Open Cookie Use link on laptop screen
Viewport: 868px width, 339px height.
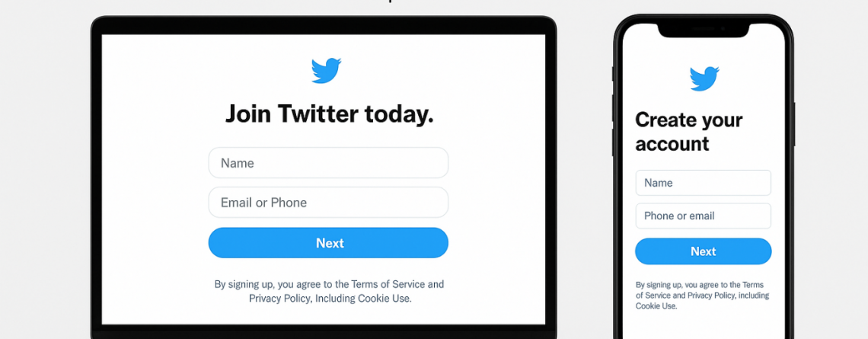pyautogui.click(x=383, y=299)
